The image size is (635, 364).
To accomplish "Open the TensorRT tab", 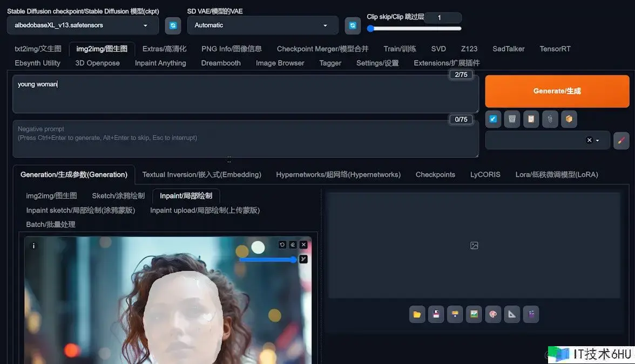I will 555,49.
